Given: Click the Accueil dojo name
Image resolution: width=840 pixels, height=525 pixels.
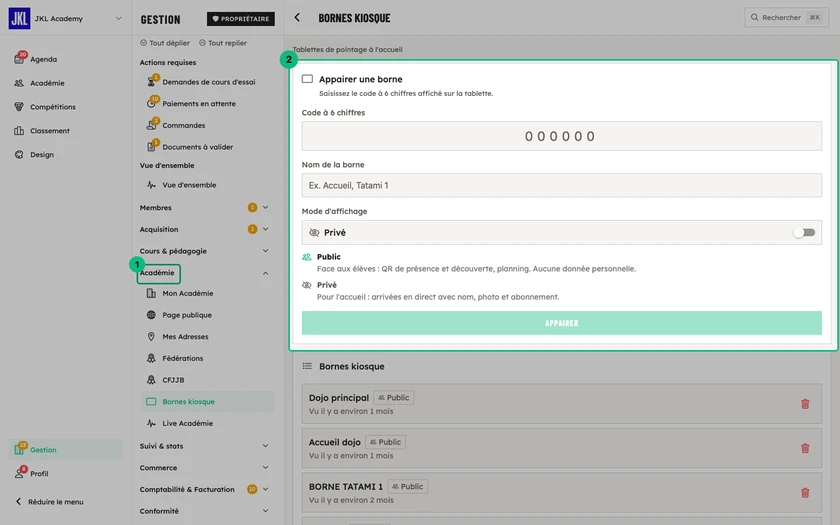Looking at the screenshot, I should click(334, 442).
